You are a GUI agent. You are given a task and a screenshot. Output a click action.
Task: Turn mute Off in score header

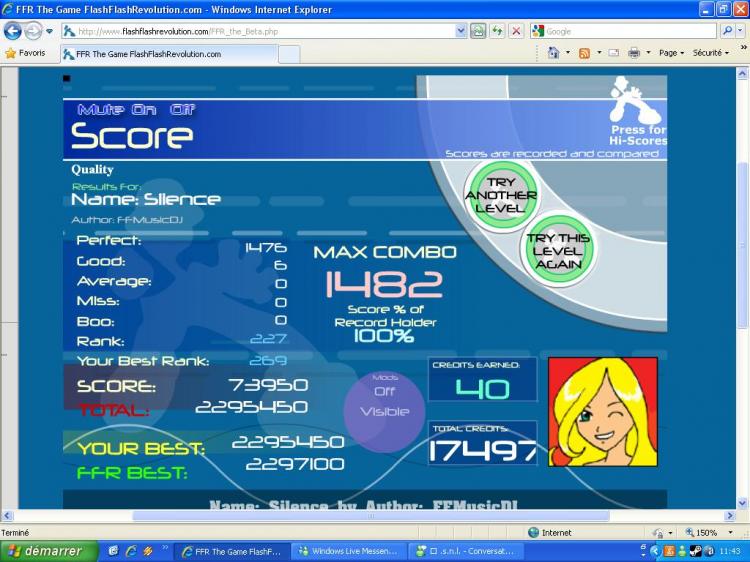182,110
